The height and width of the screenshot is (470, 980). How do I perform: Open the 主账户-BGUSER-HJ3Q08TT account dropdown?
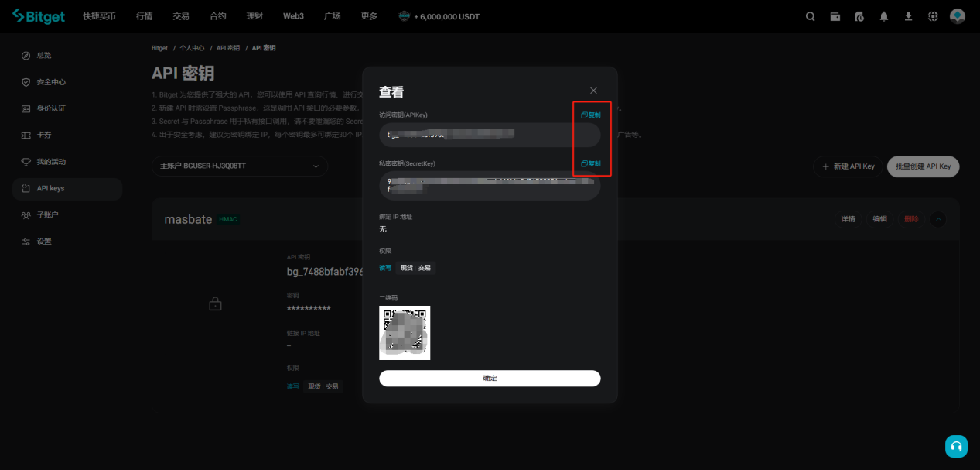(240, 166)
